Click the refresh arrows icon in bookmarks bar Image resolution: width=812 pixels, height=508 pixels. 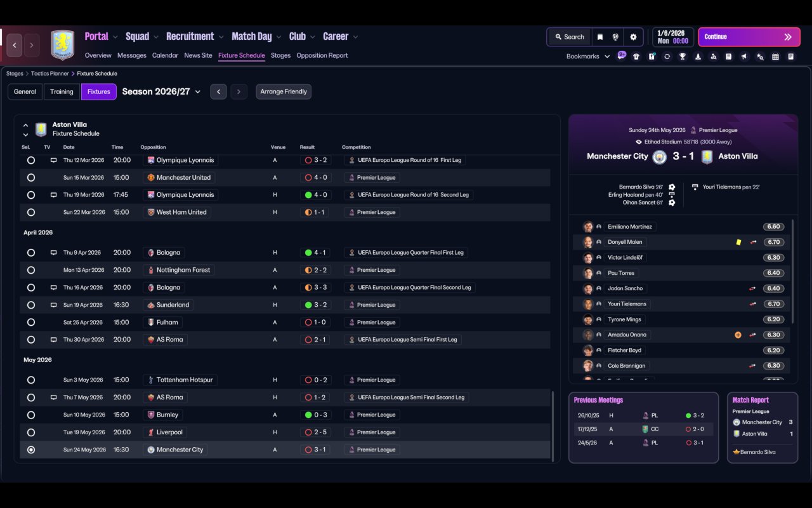point(667,57)
